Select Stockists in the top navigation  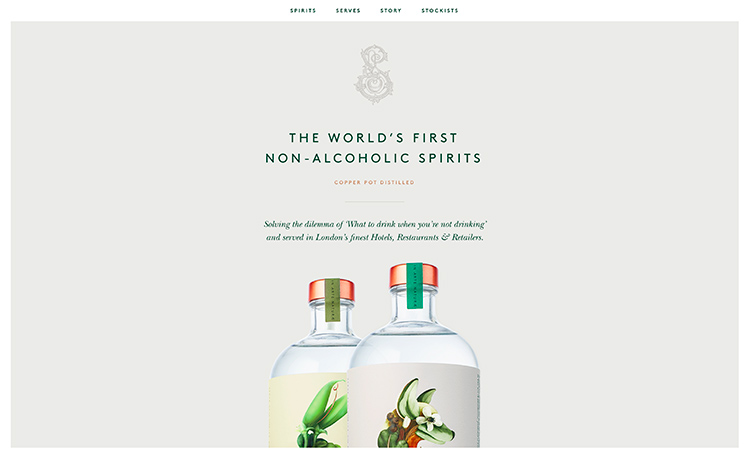440,11
